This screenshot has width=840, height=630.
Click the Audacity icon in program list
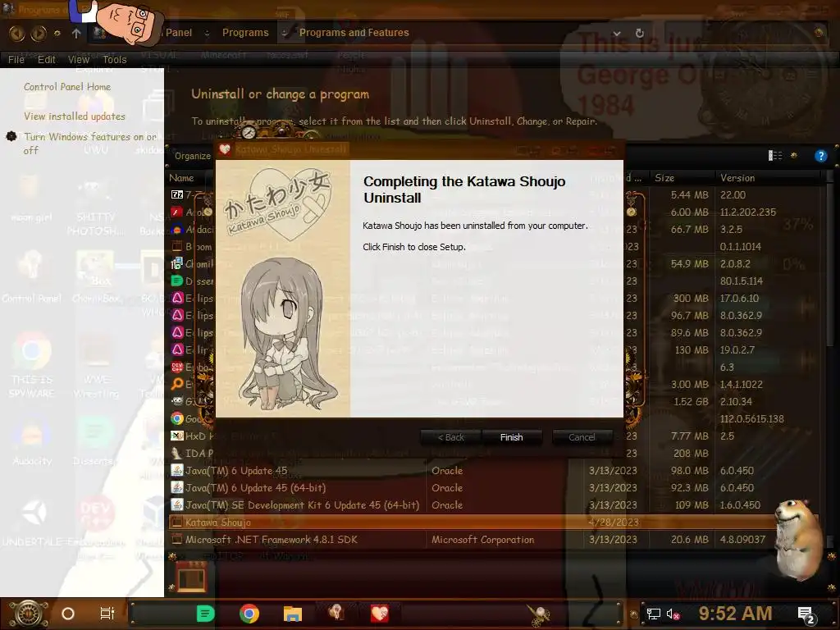click(x=177, y=230)
